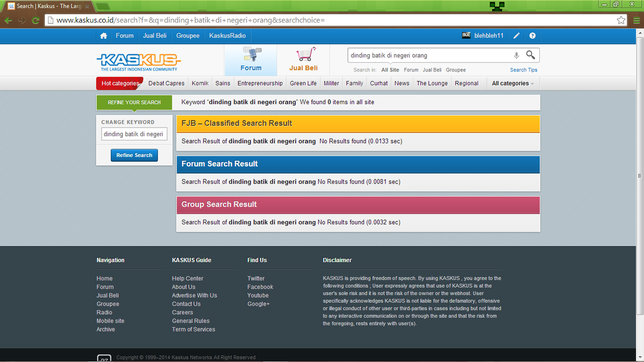Click the 'FJB – Classified Search Result' heading
The width and height of the screenshot is (644, 362).
(x=237, y=123)
